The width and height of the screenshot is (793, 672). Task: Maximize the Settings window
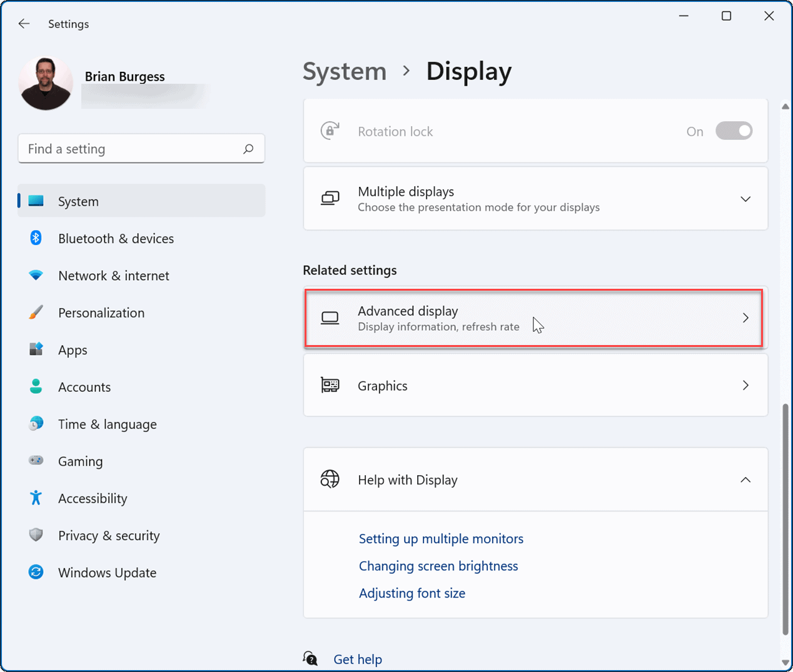tap(726, 16)
